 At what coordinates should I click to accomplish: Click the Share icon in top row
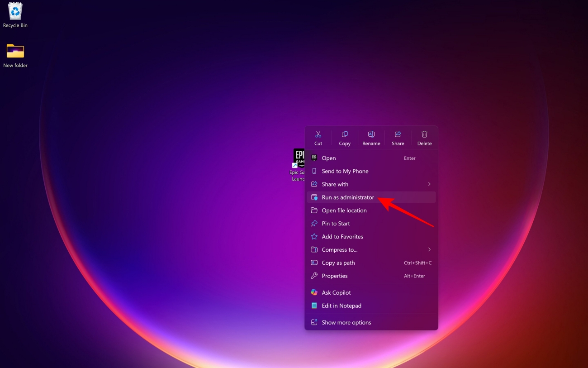(398, 134)
